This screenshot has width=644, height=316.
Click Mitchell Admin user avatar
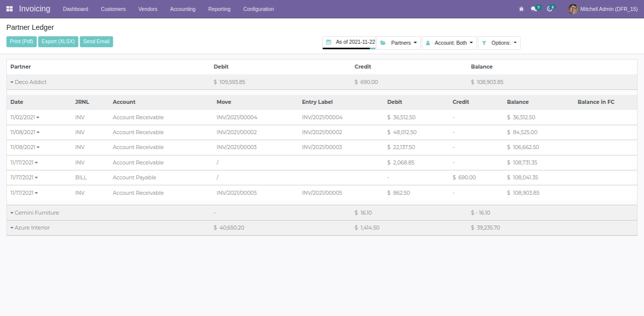pyautogui.click(x=573, y=9)
